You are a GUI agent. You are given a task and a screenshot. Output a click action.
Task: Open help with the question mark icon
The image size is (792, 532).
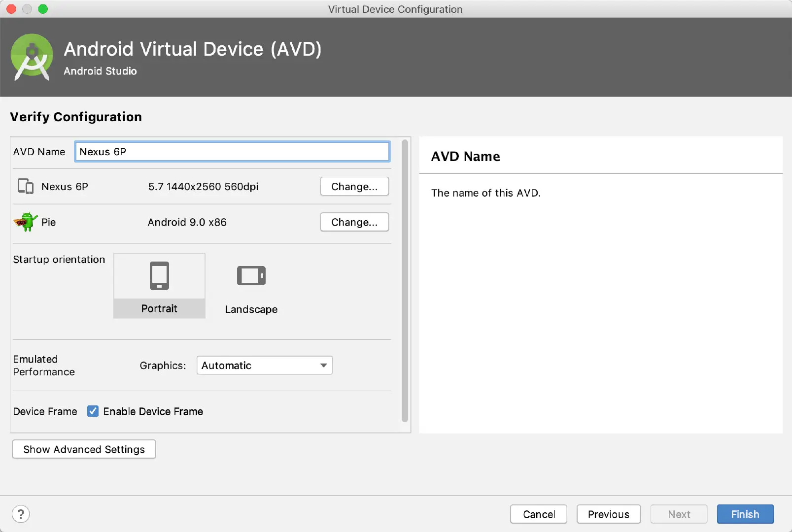(x=21, y=514)
